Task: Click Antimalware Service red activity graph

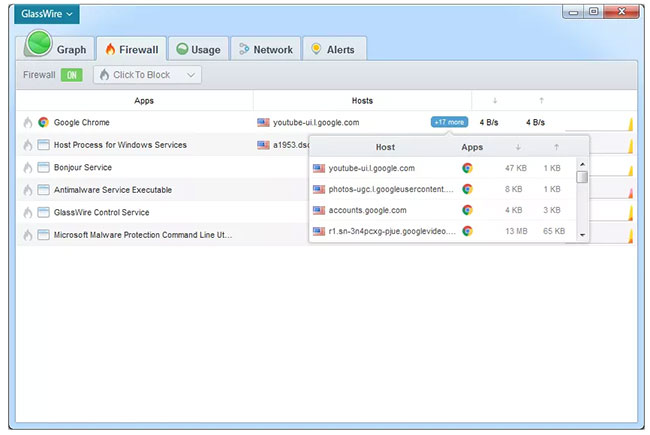Action: [x=630, y=193]
